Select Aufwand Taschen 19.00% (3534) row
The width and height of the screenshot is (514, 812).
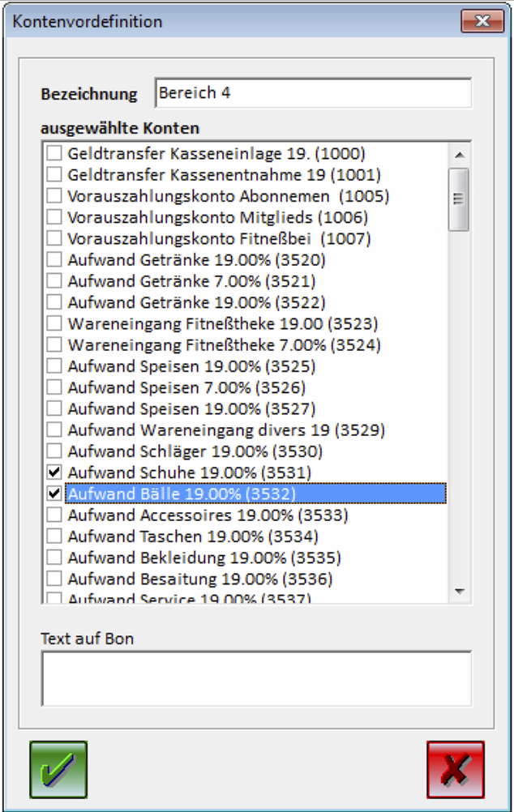pos(193,536)
